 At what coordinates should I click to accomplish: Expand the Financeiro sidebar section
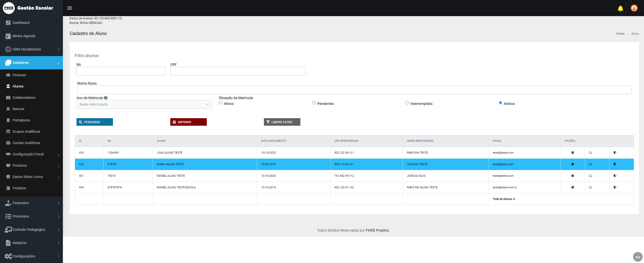[x=31, y=203]
